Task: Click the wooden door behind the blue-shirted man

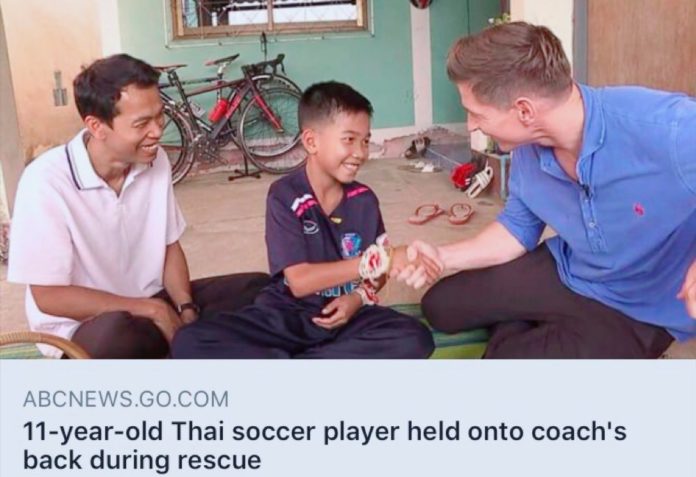Action: pos(641,44)
